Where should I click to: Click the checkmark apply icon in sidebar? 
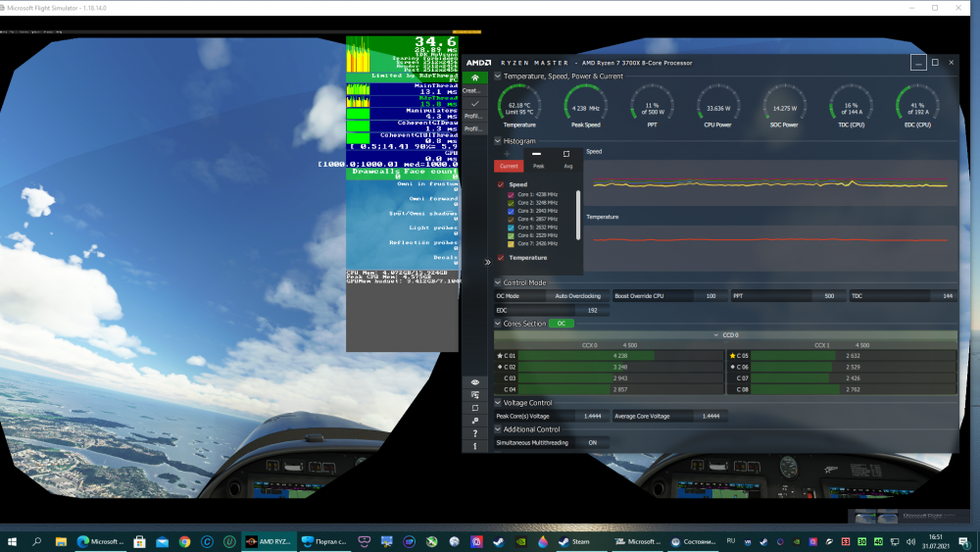(x=475, y=104)
